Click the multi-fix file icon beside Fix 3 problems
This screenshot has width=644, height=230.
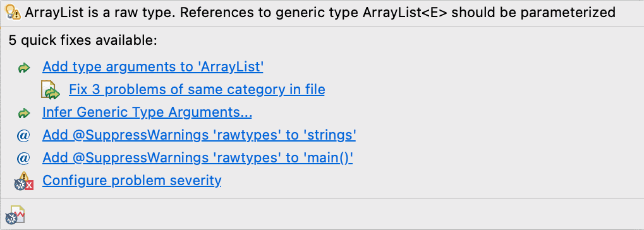[x=51, y=90]
